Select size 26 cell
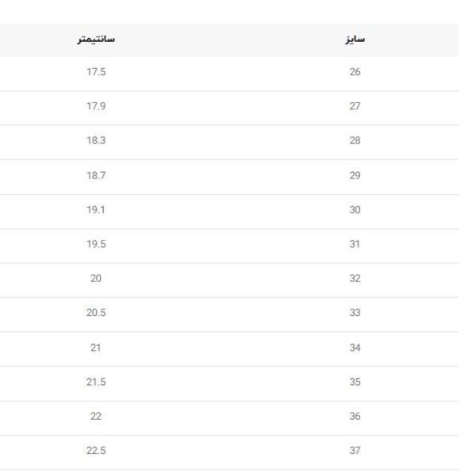Image resolution: width=476 pixels, height=476 pixels. point(355,72)
